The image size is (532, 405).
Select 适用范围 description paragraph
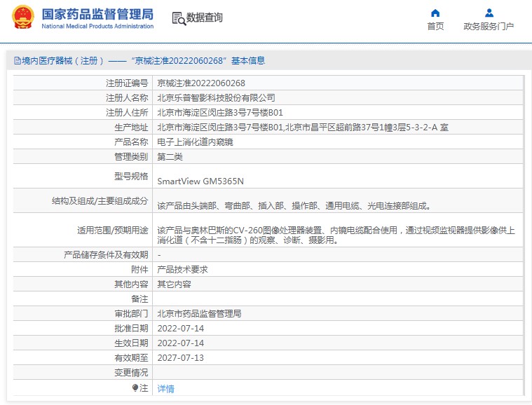[336, 235]
